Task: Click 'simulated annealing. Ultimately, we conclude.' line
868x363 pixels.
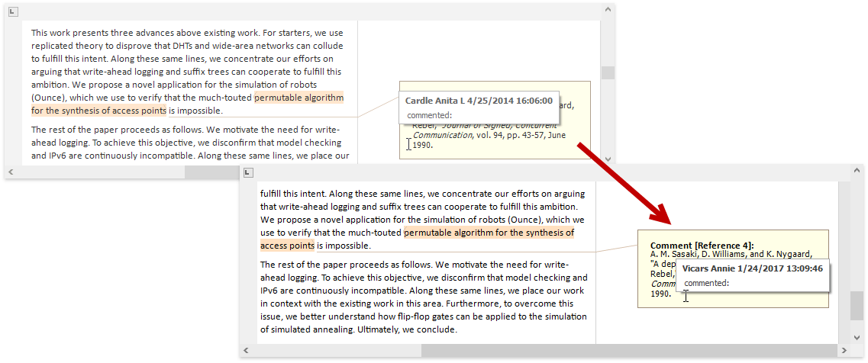Action: point(358,329)
